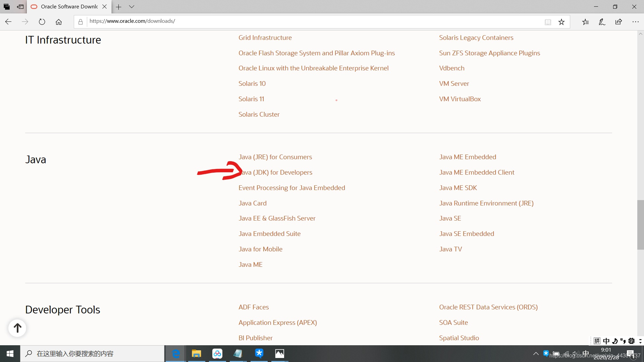The width and height of the screenshot is (644, 362).
Task: Click the Windows taskbar Edge browser icon
Action: click(176, 353)
